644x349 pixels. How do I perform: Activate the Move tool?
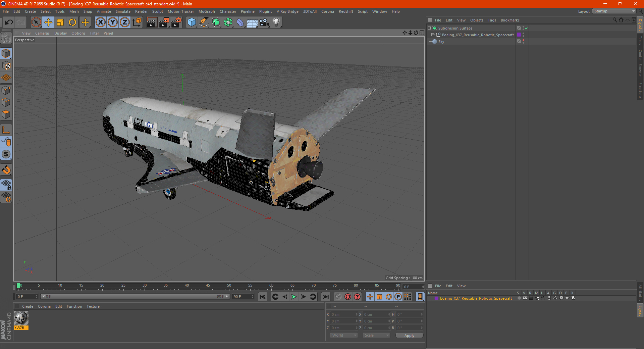[48, 22]
